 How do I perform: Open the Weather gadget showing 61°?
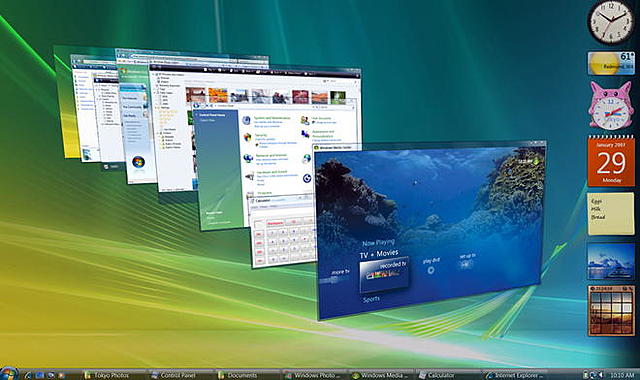[611, 63]
